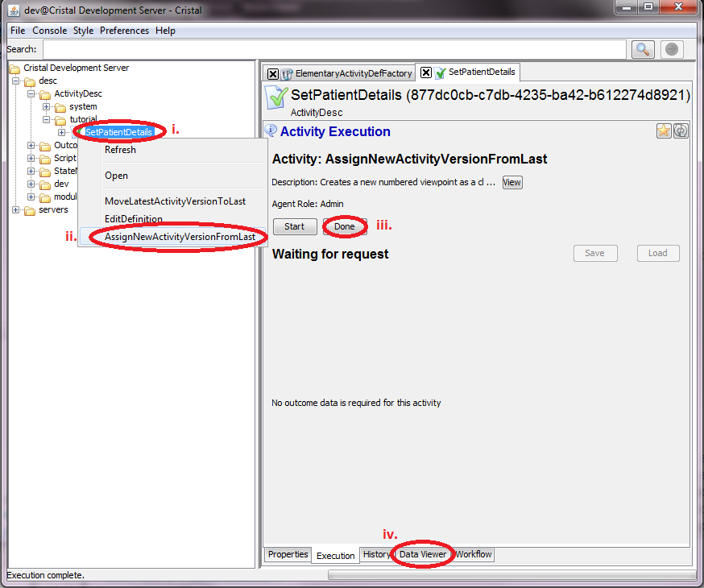Click the dev folder icon
This screenshot has height=588, width=704.
(x=45, y=184)
